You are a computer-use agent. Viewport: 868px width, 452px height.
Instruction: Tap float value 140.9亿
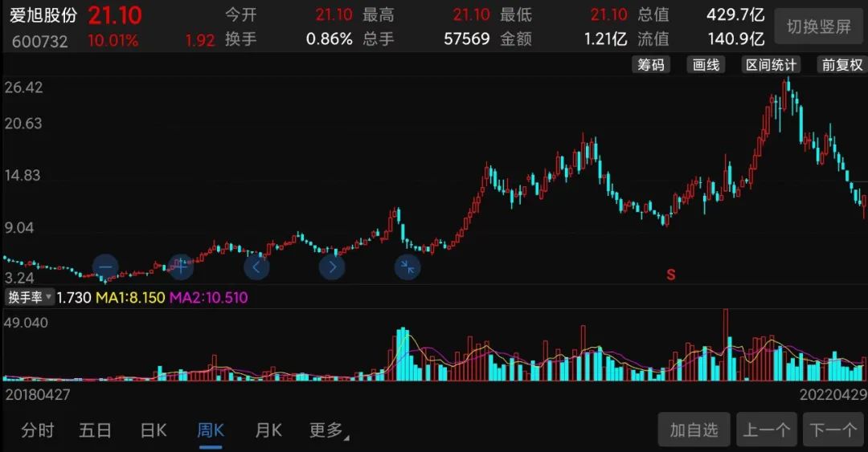point(736,39)
